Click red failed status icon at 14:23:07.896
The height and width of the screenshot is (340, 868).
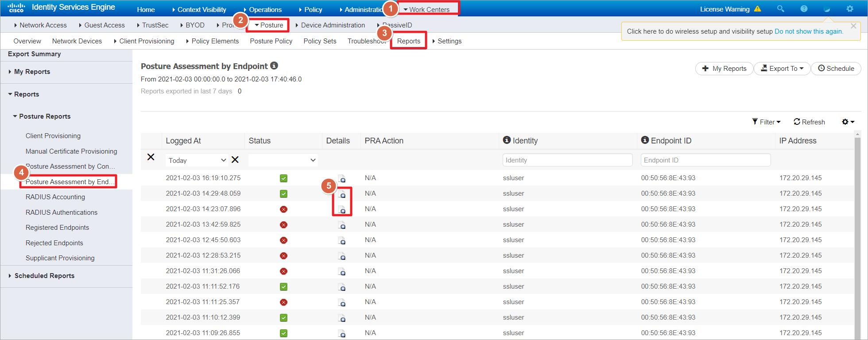[284, 209]
